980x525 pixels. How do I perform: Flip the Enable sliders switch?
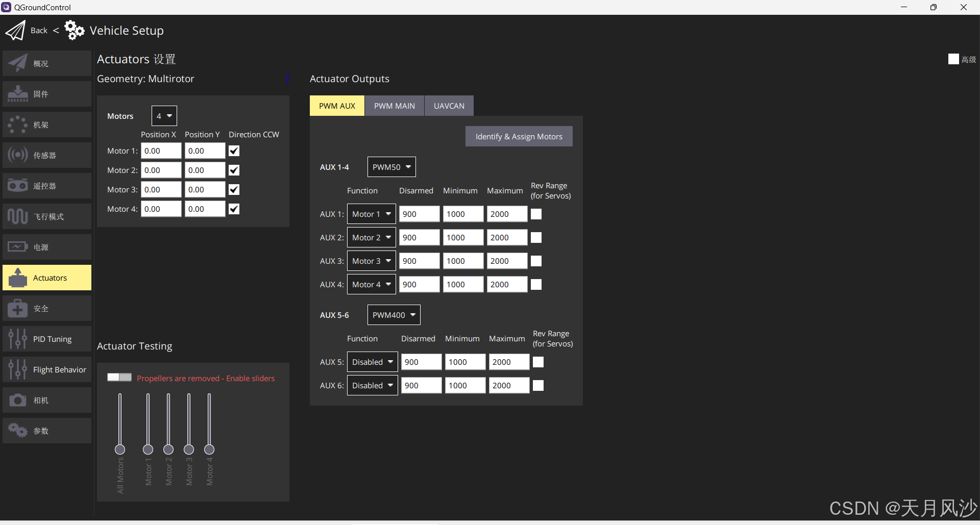tap(119, 377)
